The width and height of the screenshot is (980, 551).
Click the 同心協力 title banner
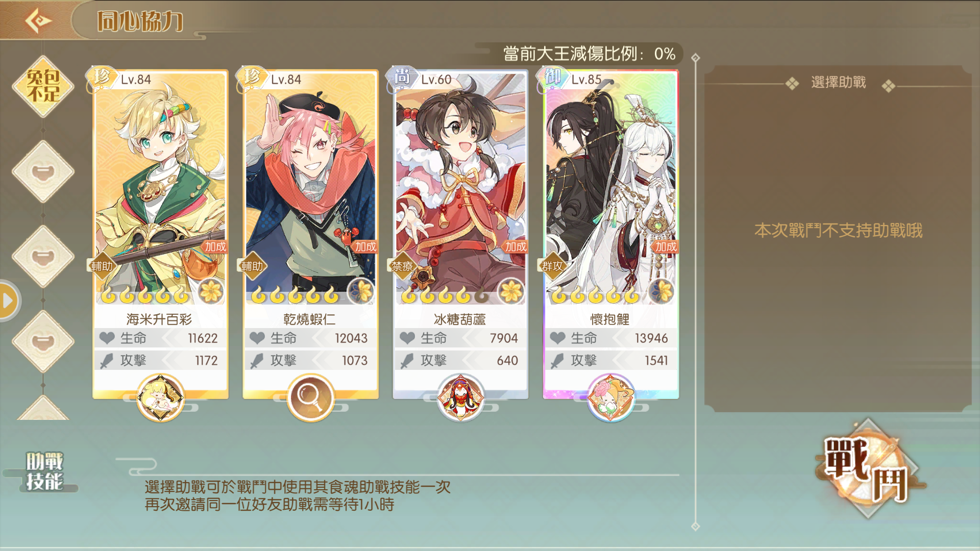pyautogui.click(x=140, y=21)
